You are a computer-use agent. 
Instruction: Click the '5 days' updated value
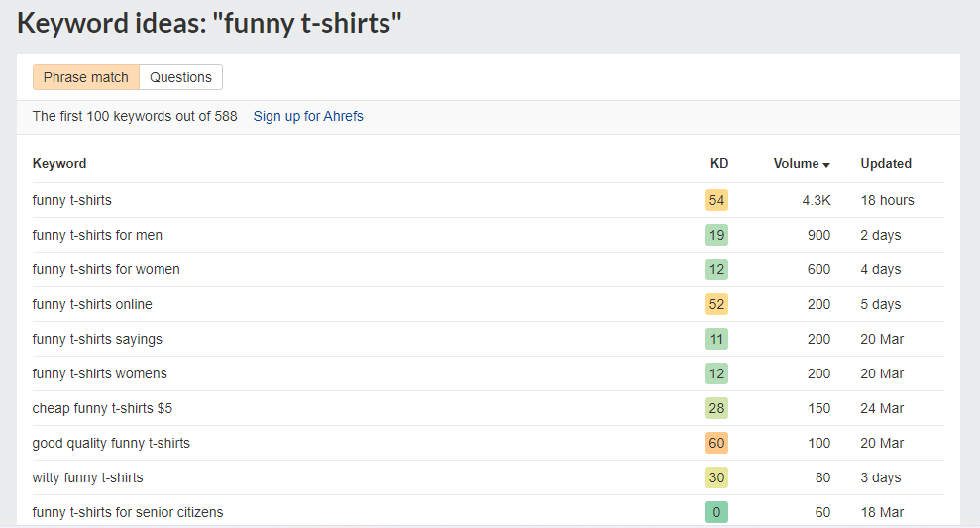click(x=881, y=304)
